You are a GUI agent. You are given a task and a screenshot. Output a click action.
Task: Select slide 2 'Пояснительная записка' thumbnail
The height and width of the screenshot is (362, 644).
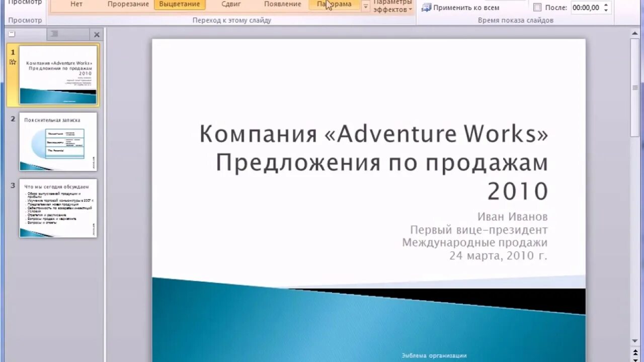click(x=58, y=141)
